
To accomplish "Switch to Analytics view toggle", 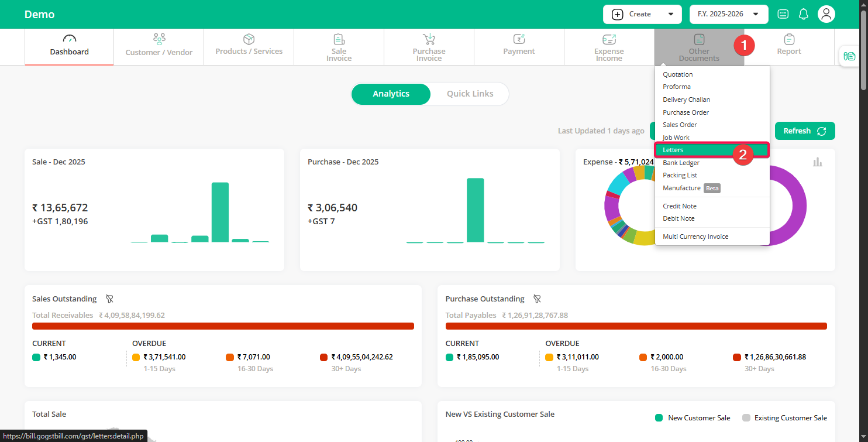I will point(391,94).
